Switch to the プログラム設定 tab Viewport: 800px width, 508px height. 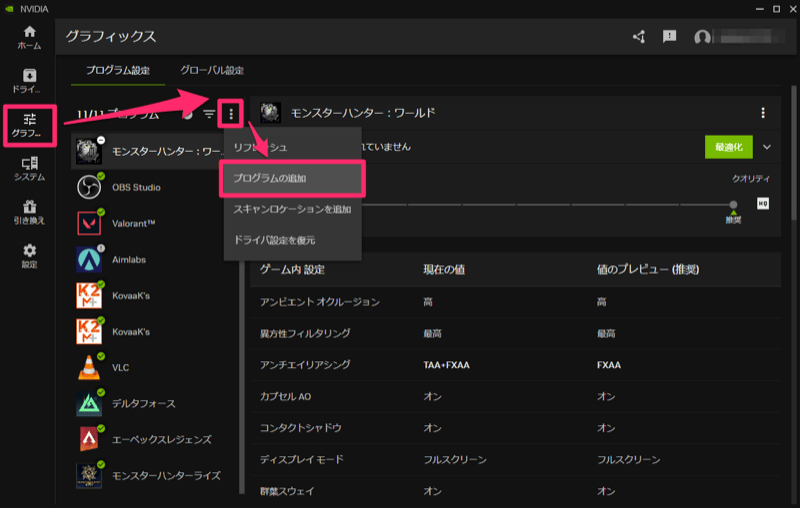click(118, 70)
